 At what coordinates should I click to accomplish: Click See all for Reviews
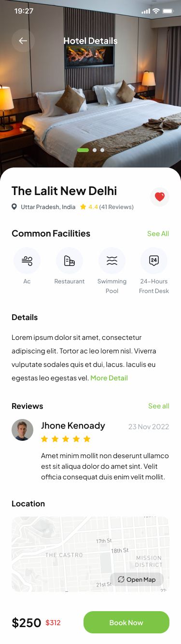158,406
